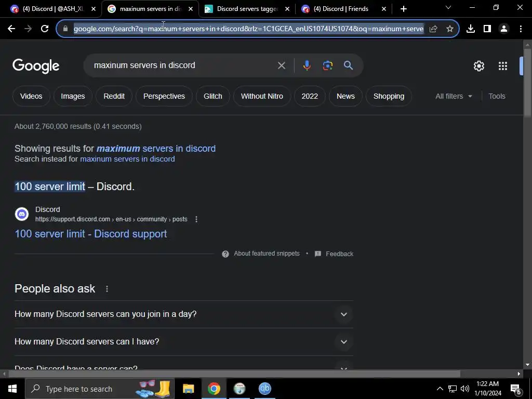Open the Chrome profile icon
Image resolution: width=532 pixels, height=399 pixels.
(504, 29)
